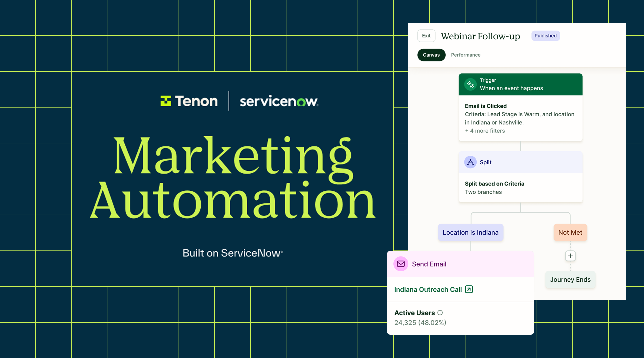This screenshot has height=358, width=644.
Task: Expand the '+ 4 more filters' text
Action: coord(485,131)
